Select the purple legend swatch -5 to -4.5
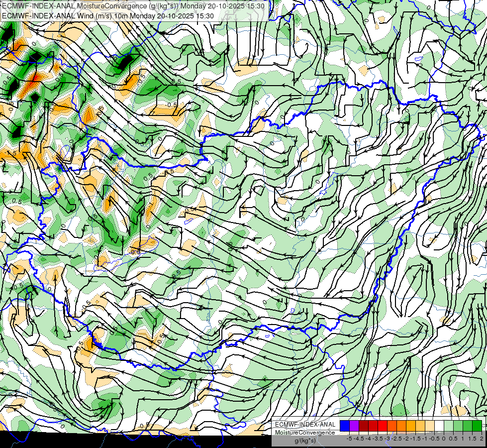This screenshot has height=448, width=487. [x=354, y=426]
